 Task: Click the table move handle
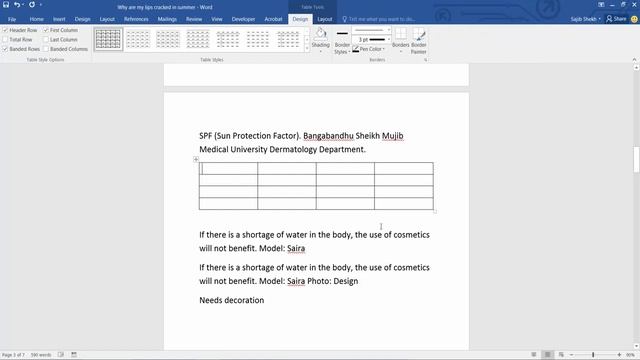[x=196, y=159]
